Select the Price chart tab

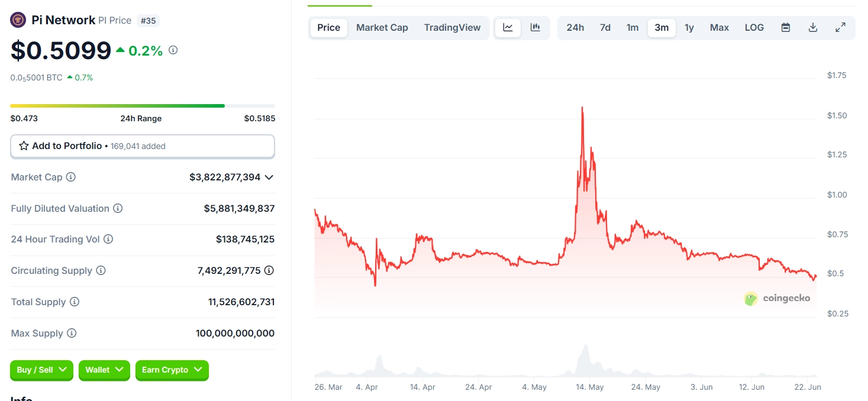click(329, 27)
